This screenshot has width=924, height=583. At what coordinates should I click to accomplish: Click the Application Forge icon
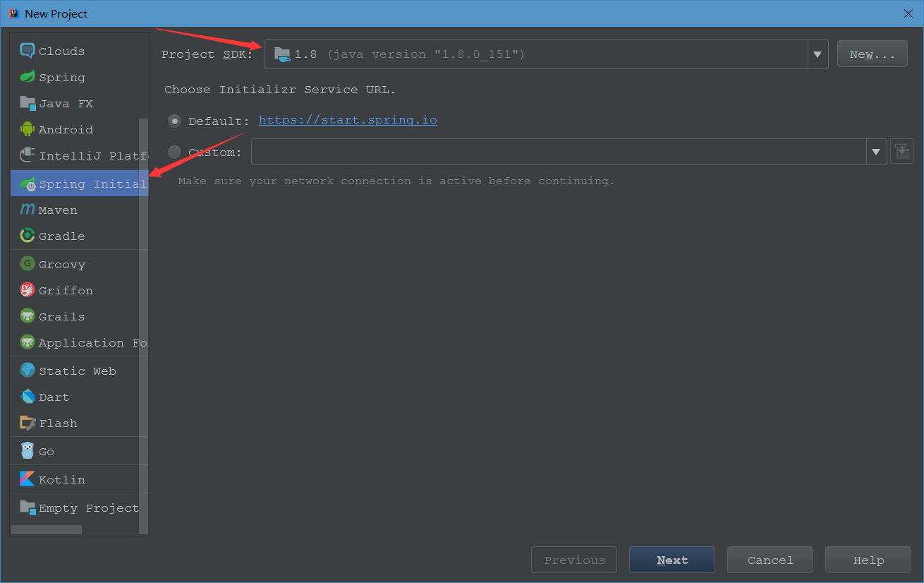click(x=28, y=342)
